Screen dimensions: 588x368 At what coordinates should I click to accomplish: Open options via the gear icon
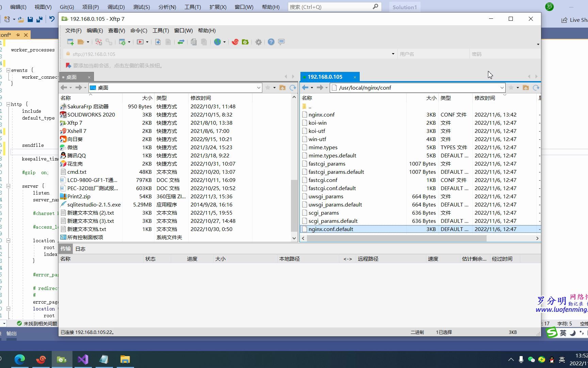coord(259,42)
